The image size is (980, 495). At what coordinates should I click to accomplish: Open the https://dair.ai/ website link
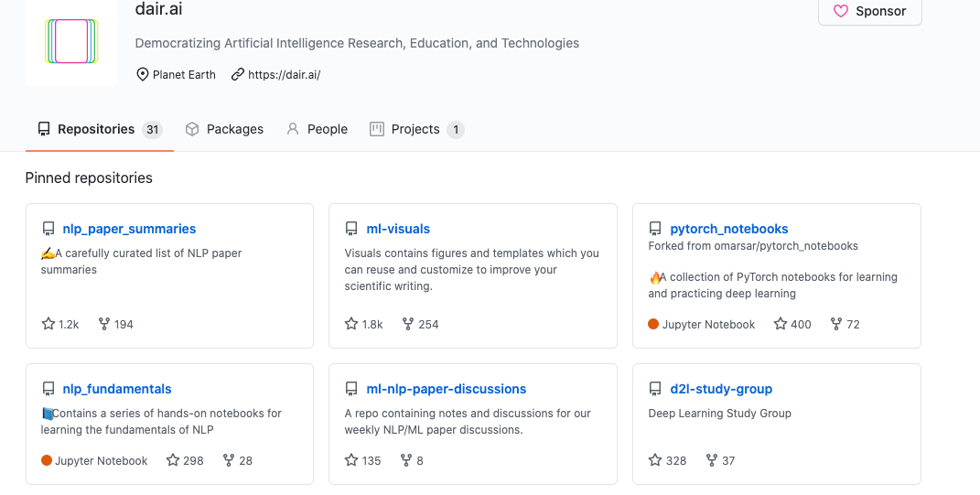[284, 75]
